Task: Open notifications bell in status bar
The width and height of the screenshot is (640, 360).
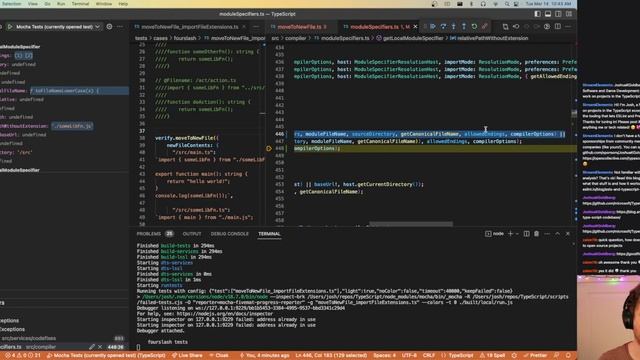Action: [x=568, y=356]
